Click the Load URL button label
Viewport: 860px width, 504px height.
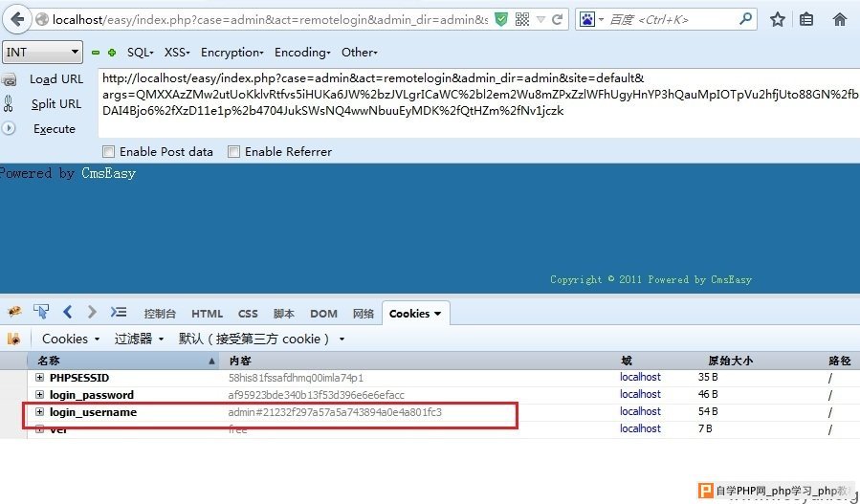[55, 79]
